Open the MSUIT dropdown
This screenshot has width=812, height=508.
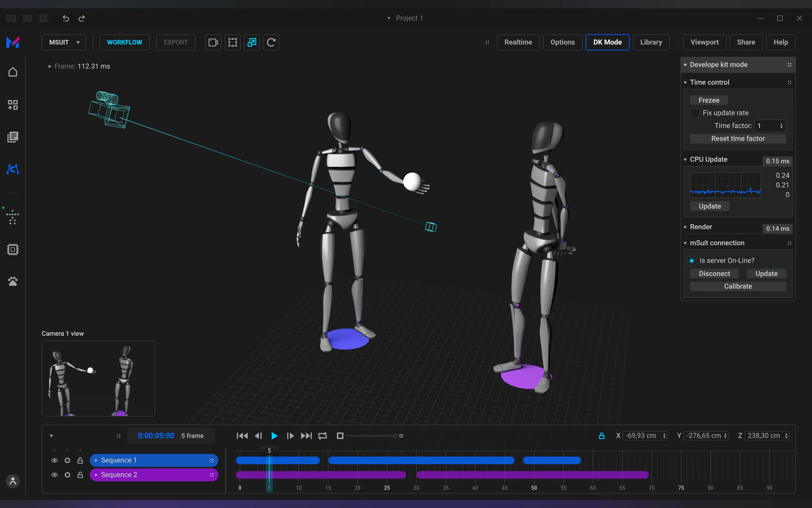pyautogui.click(x=64, y=42)
